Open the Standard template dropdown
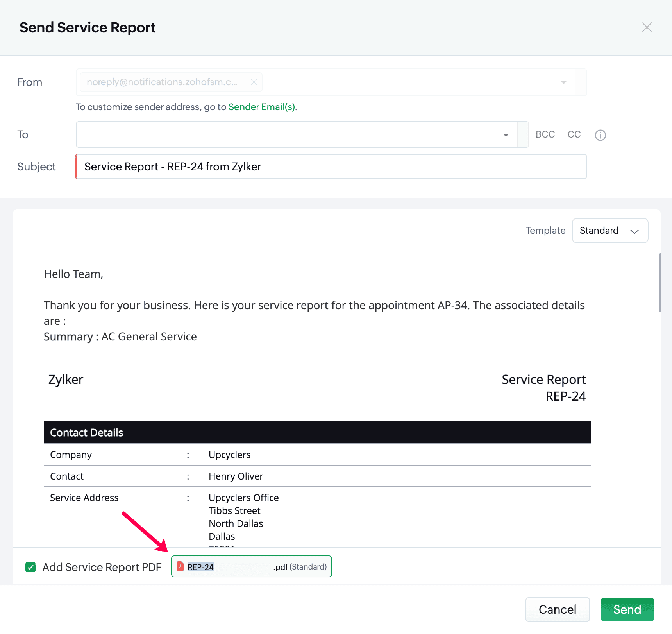The width and height of the screenshot is (672, 634). point(610,231)
